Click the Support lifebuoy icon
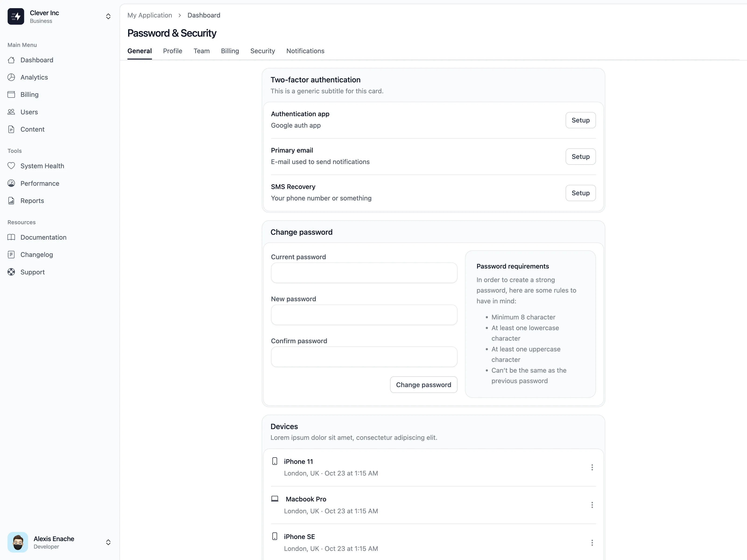747x560 pixels. tap(11, 272)
